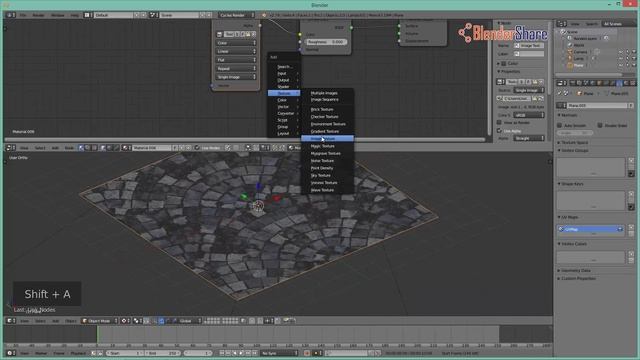Toggle the Auto Smooth checkbox
The image size is (640, 360).
click(x=560, y=125)
